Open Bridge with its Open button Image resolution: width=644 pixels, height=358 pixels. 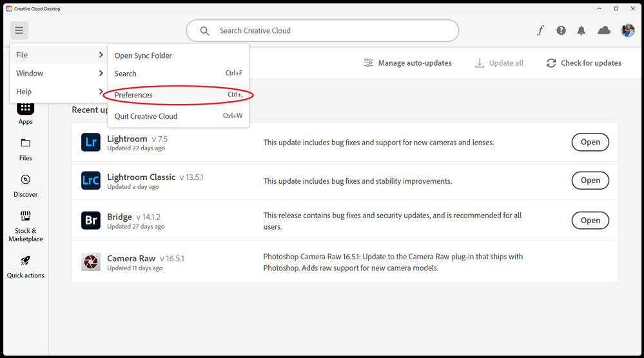pos(590,221)
